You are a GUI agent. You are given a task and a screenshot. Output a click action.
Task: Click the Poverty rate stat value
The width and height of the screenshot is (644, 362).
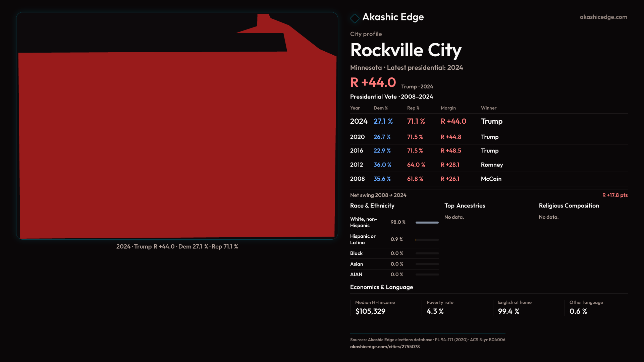435,311
